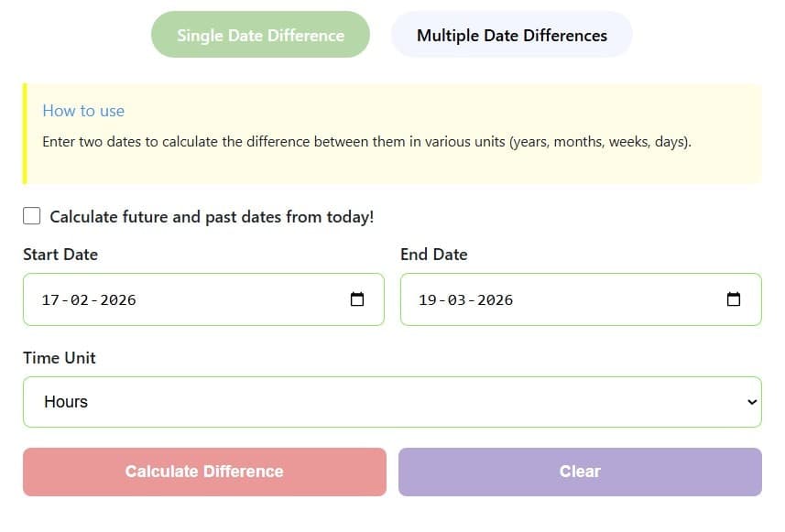Expand Time Unit options via the chevron arrow
Viewport: 785px width, 532px height.
point(752,401)
